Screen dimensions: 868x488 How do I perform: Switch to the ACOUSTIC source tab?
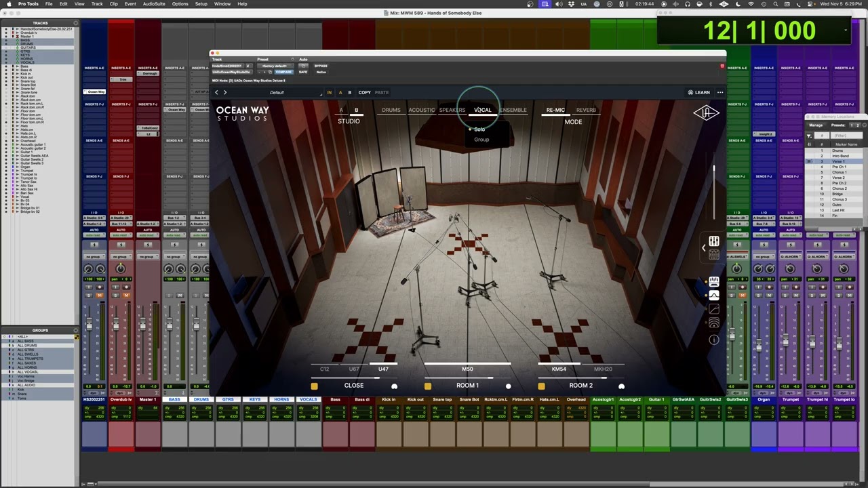coord(421,110)
